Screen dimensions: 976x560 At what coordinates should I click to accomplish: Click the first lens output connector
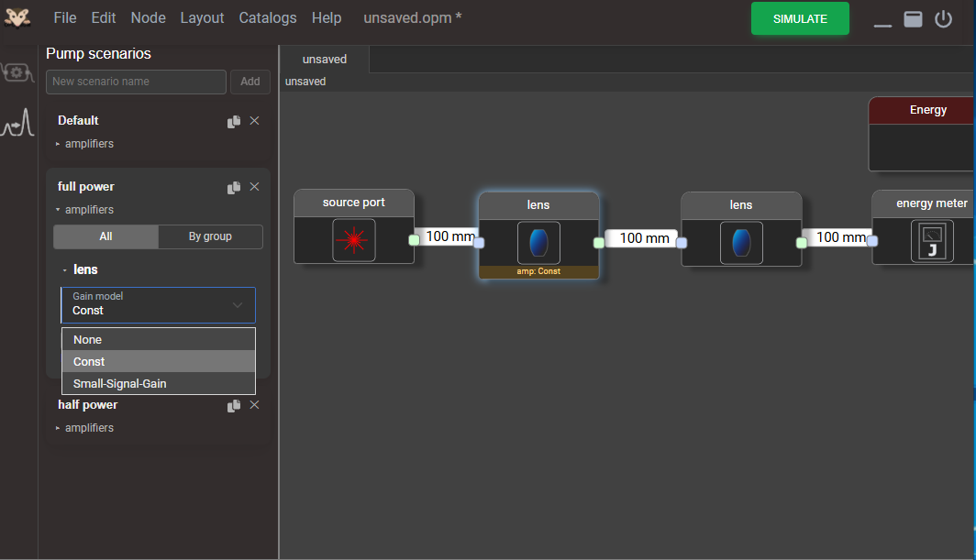pyautogui.click(x=599, y=243)
